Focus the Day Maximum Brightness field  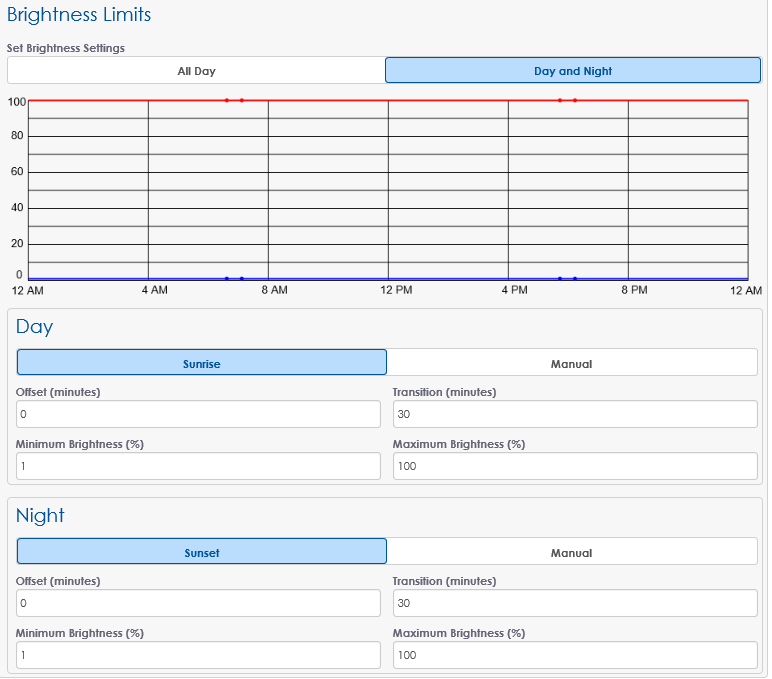[574, 466]
